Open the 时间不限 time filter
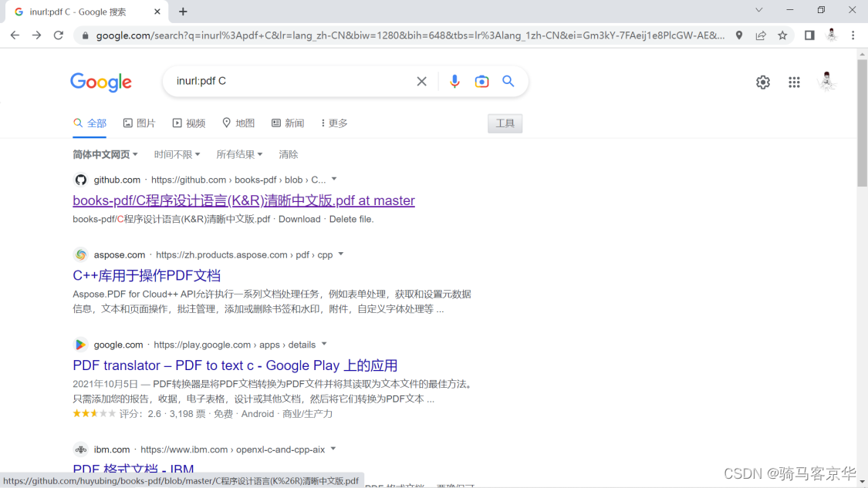 [x=177, y=154]
